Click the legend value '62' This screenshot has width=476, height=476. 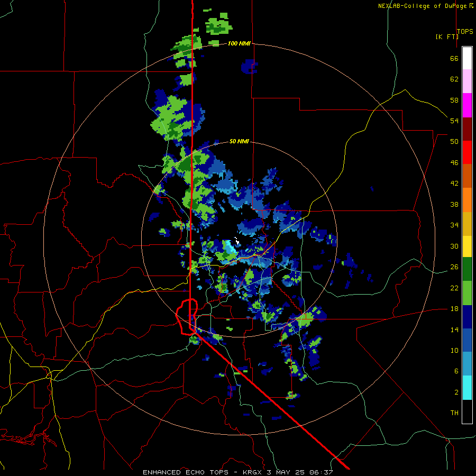[x=454, y=79]
